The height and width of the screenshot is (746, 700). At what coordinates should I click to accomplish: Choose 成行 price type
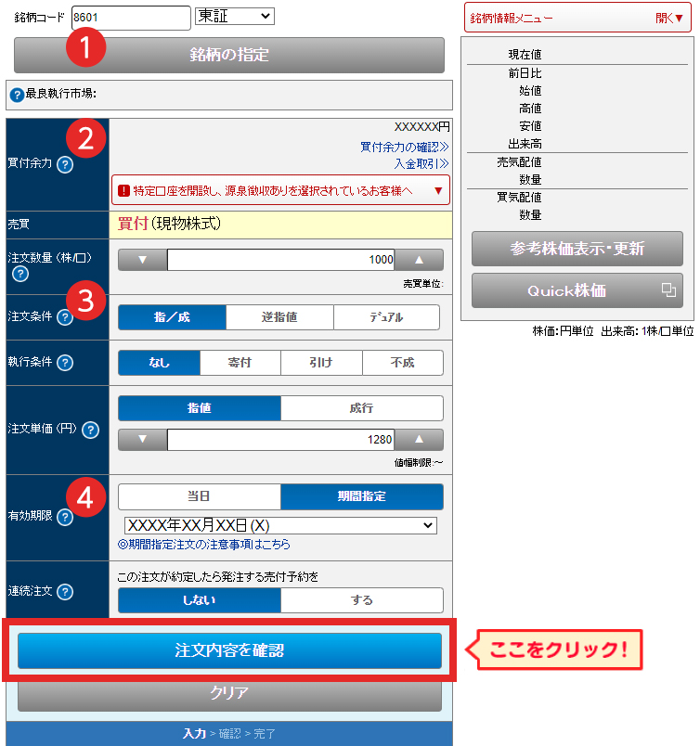tap(362, 408)
